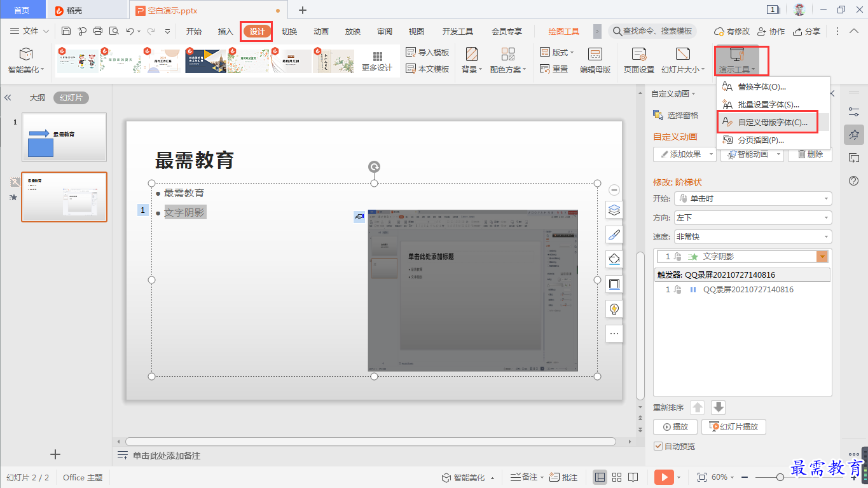
Task: Switch to 插入 ribbon tab
Action: pyautogui.click(x=226, y=31)
